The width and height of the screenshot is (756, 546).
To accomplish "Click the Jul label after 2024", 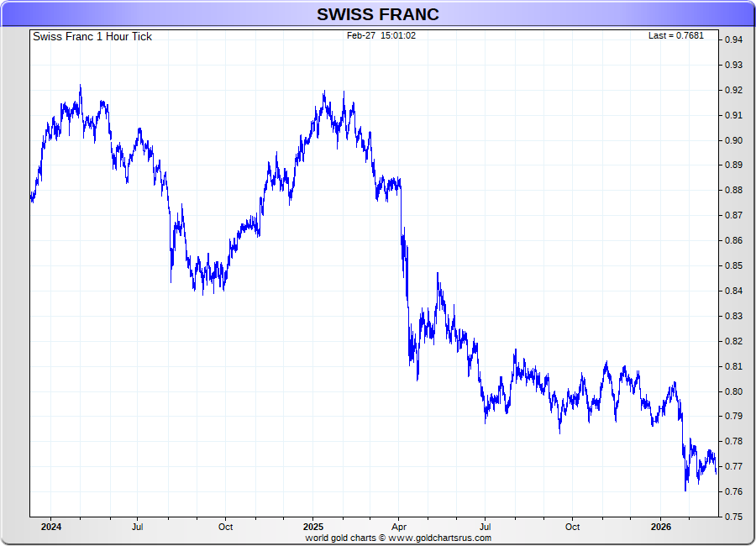I will point(138,527).
